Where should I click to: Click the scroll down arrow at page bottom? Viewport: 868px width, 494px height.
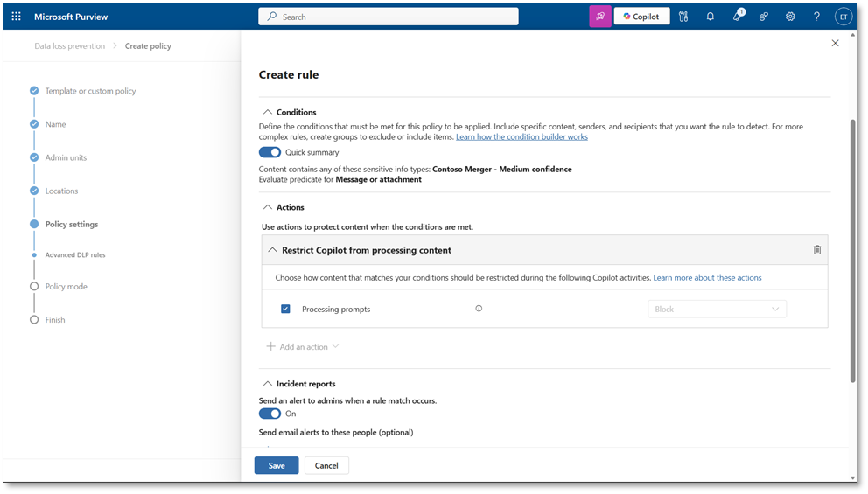coord(852,478)
